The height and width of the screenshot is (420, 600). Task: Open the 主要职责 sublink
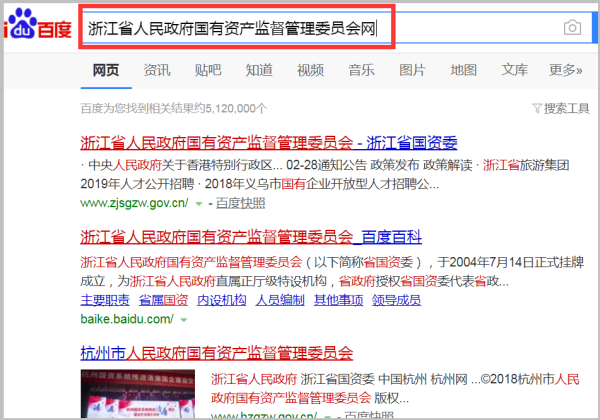tap(105, 300)
